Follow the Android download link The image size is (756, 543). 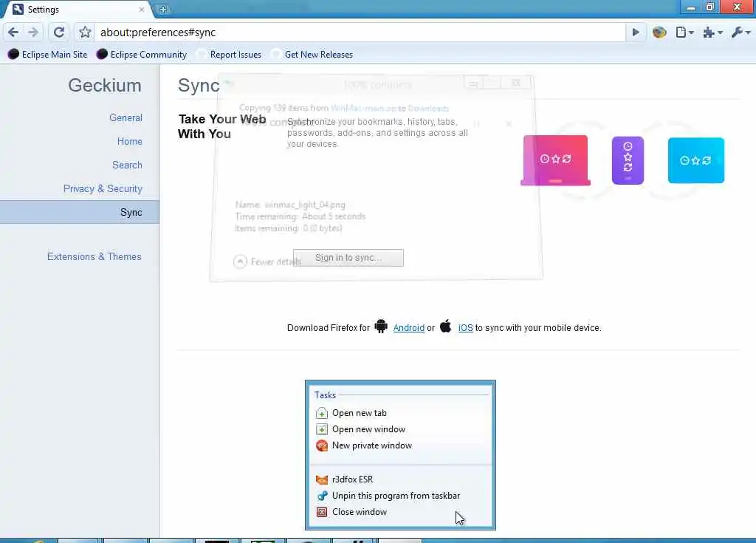tap(408, 328)
